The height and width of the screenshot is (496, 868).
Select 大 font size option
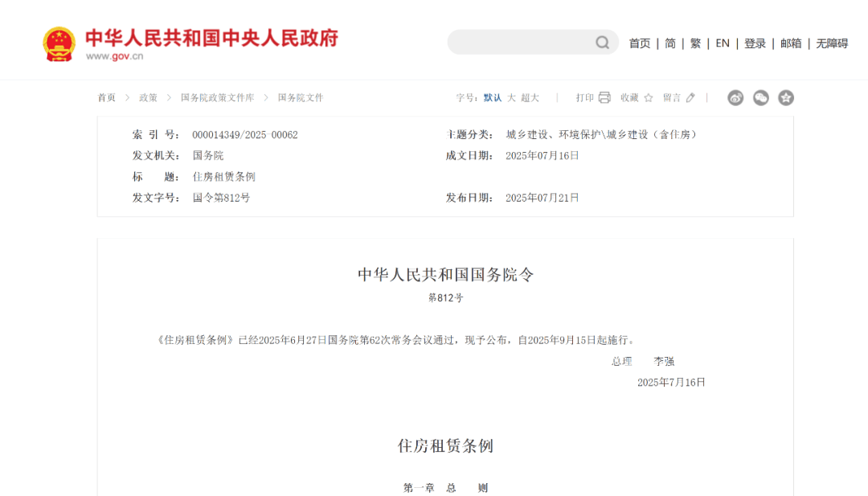coord(510,97)
